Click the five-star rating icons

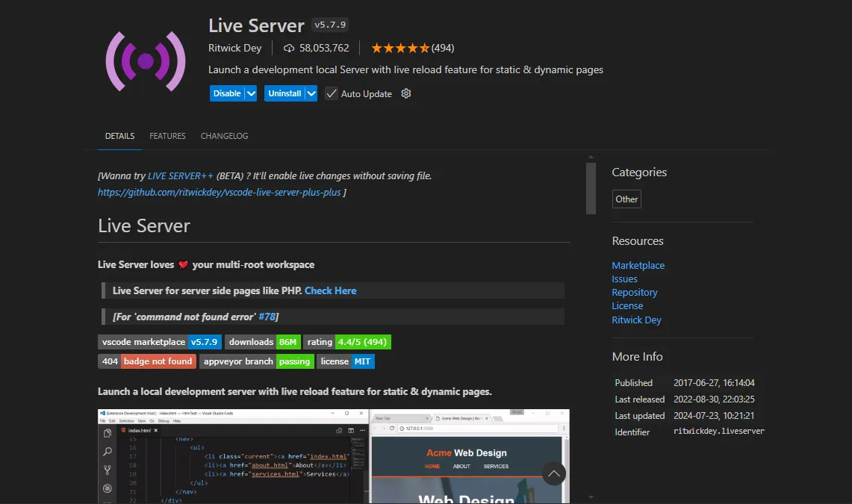[400, 49]
